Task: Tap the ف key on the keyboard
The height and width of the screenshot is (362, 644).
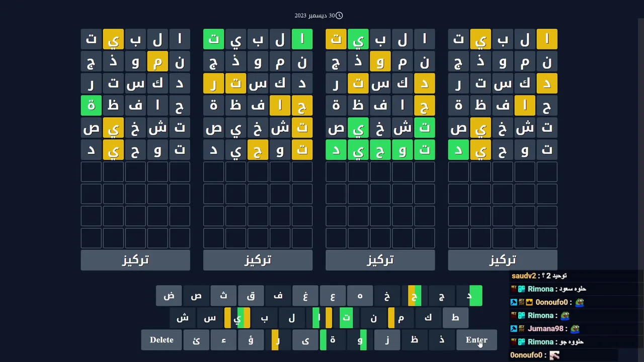Action: [278, 296]
